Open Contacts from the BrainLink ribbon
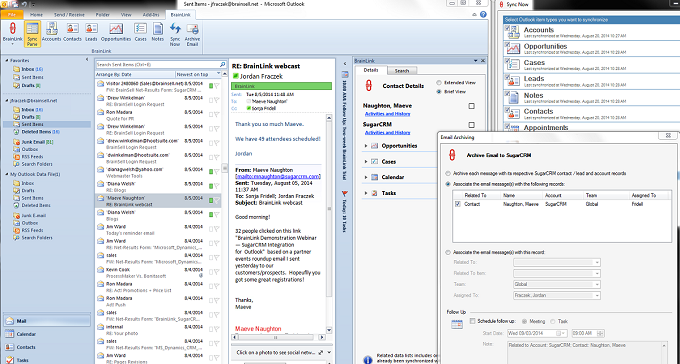 (x=72, y=33)
